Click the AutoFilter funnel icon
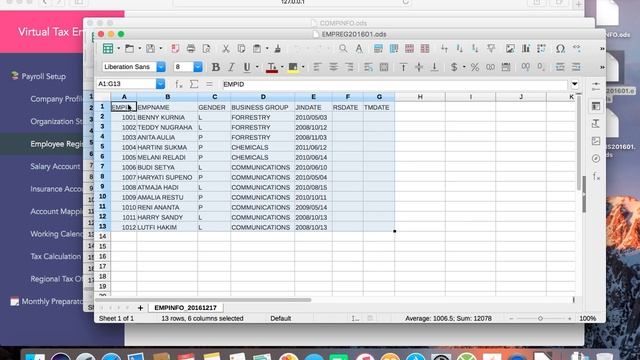This screenshot has height=360, width=640. point(491,49)
